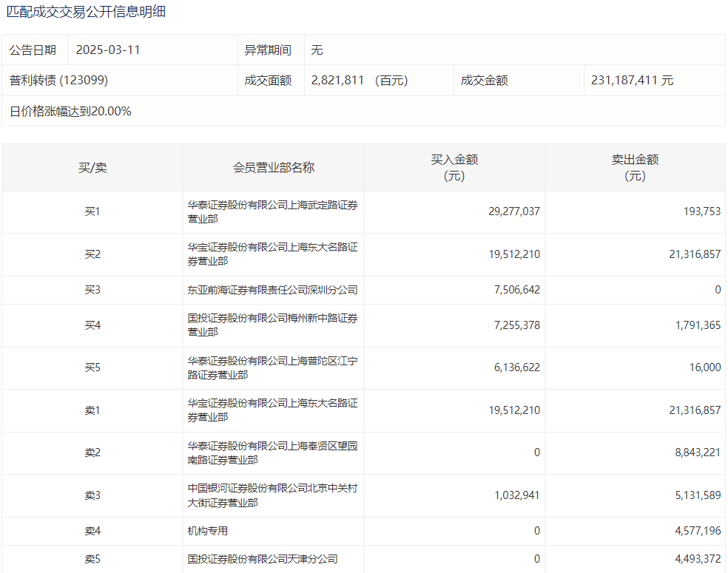Open 国投证券天津分公司 entry
Screen dimensions: 728x573
pos(263,559)
